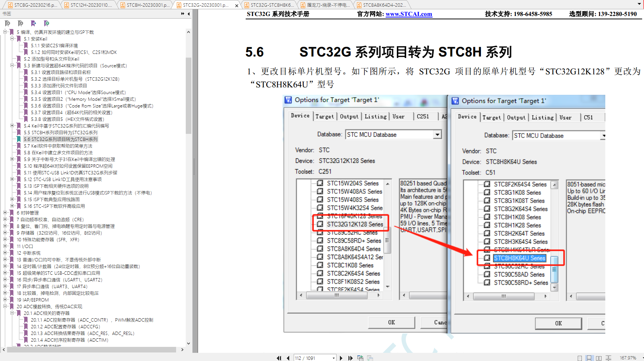Collapse the bookmarks panel with the left arrow
The width and height of the screenshot is (644, 361).
coord(189,14)
